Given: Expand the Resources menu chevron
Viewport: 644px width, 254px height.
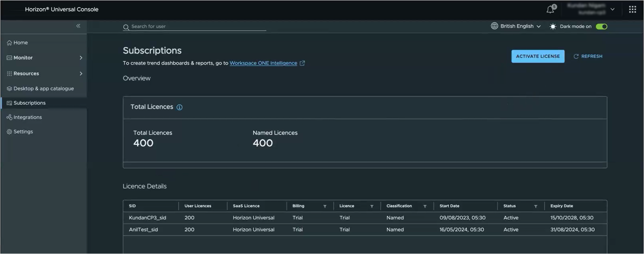Looking at the screenshot, I should (81, 74).
